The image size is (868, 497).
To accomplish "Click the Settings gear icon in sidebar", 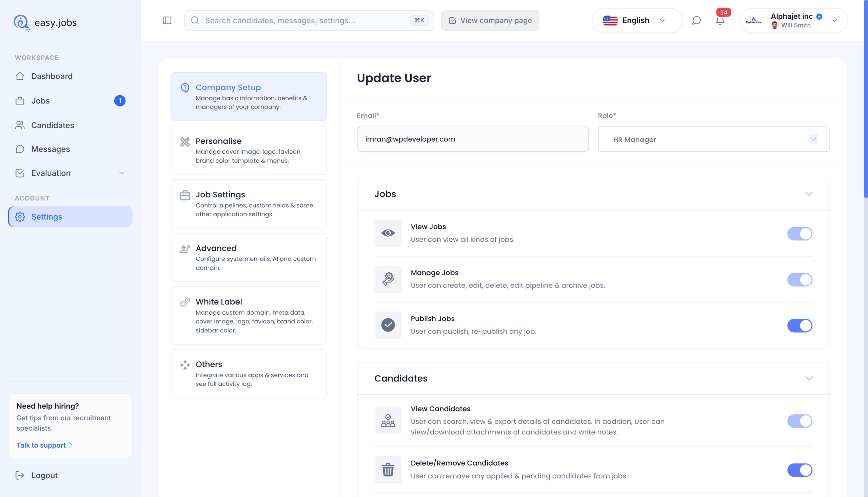I will pyautogui.click(x=20, y=217).
